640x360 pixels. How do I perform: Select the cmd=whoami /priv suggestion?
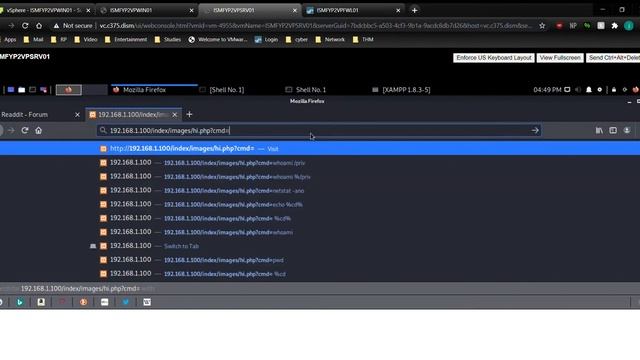320,163
